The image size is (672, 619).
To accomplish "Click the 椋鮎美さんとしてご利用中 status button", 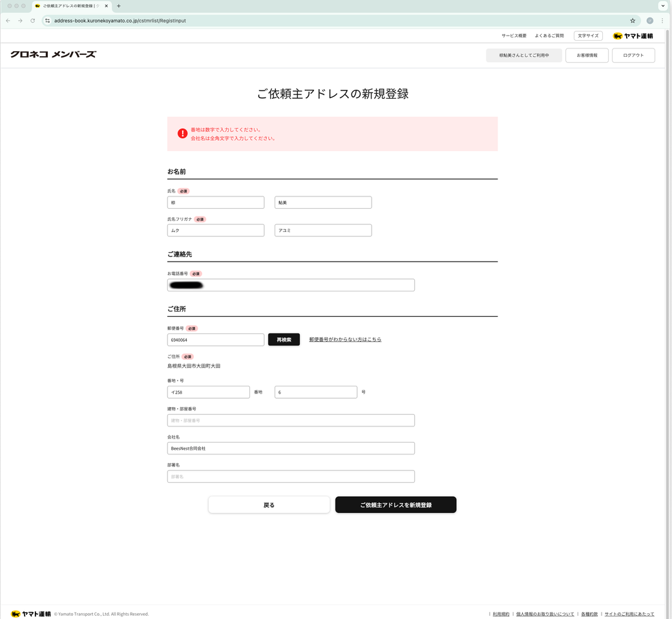I will pyautogui.click(x=524, y=56).
